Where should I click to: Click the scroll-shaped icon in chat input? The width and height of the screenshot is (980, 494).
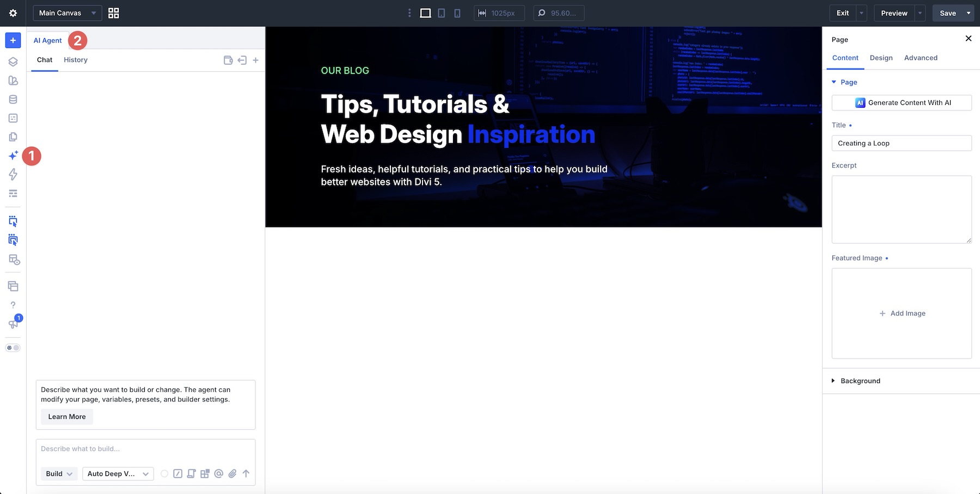[x=191, y=474]
